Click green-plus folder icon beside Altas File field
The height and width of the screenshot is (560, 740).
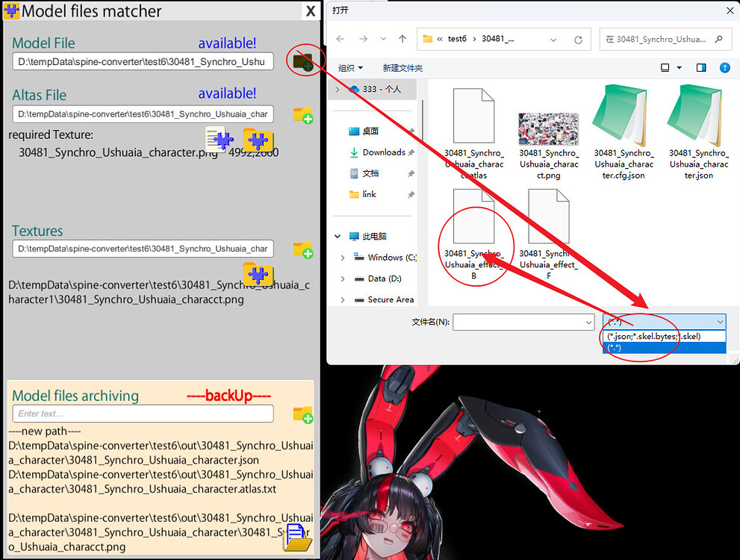pos(302,116)
